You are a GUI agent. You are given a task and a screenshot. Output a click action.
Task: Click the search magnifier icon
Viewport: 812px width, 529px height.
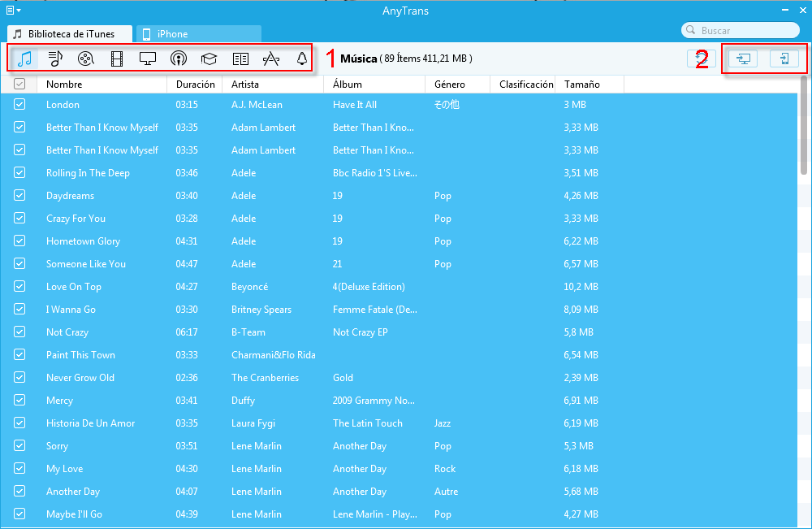pyautogui.click(x=690, y=30)
